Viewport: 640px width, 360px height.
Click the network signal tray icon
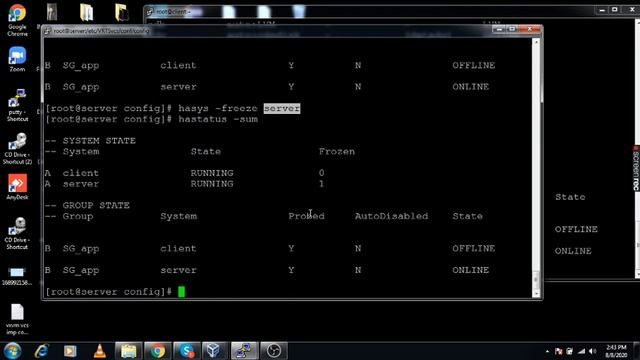coord(581,351)
